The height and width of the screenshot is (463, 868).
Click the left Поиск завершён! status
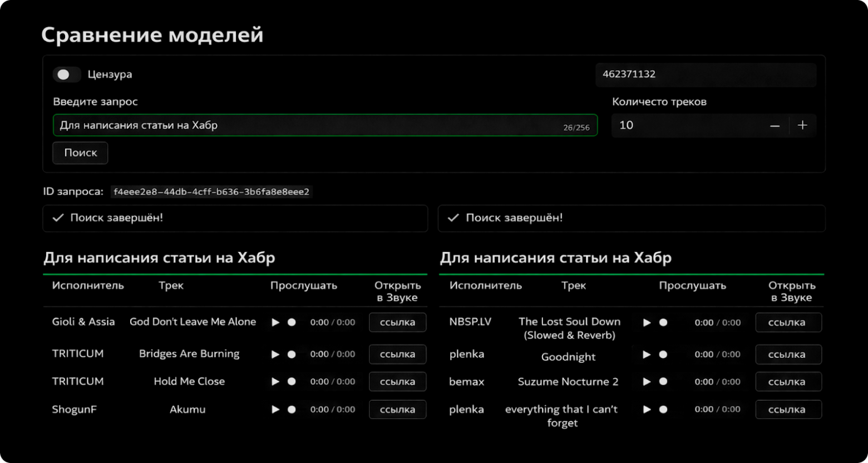235,218
